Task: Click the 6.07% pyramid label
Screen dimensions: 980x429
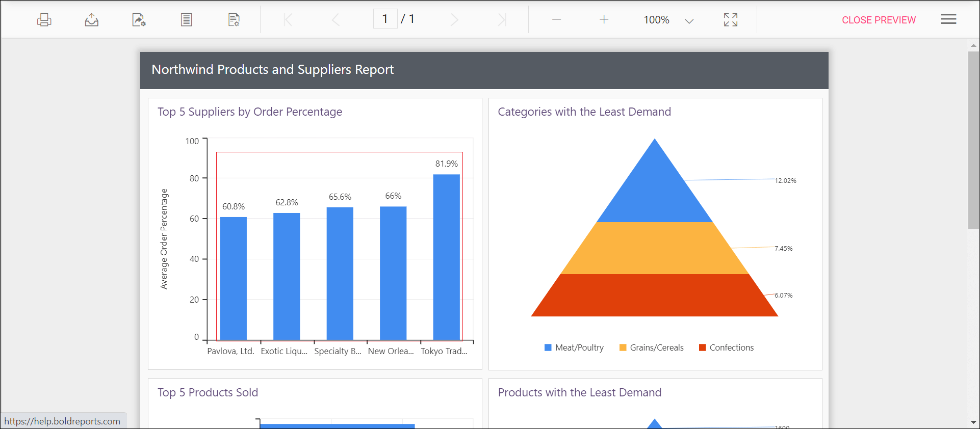Action: [783, 295]
